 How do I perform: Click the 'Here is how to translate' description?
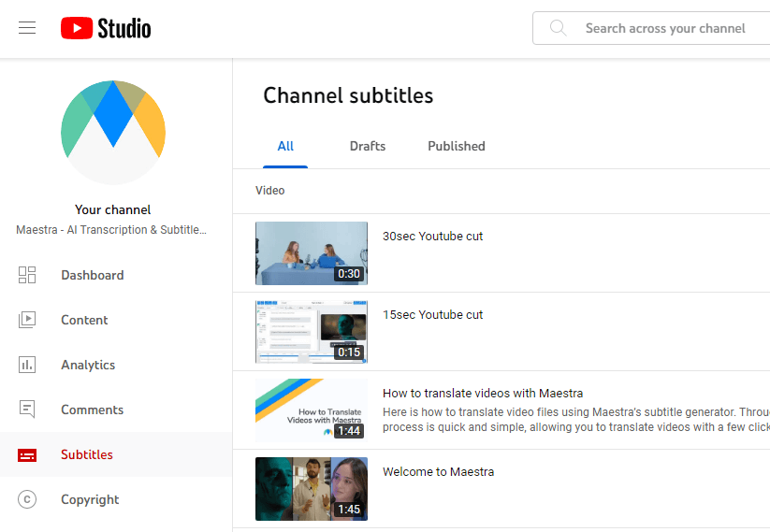pos(576,420)
